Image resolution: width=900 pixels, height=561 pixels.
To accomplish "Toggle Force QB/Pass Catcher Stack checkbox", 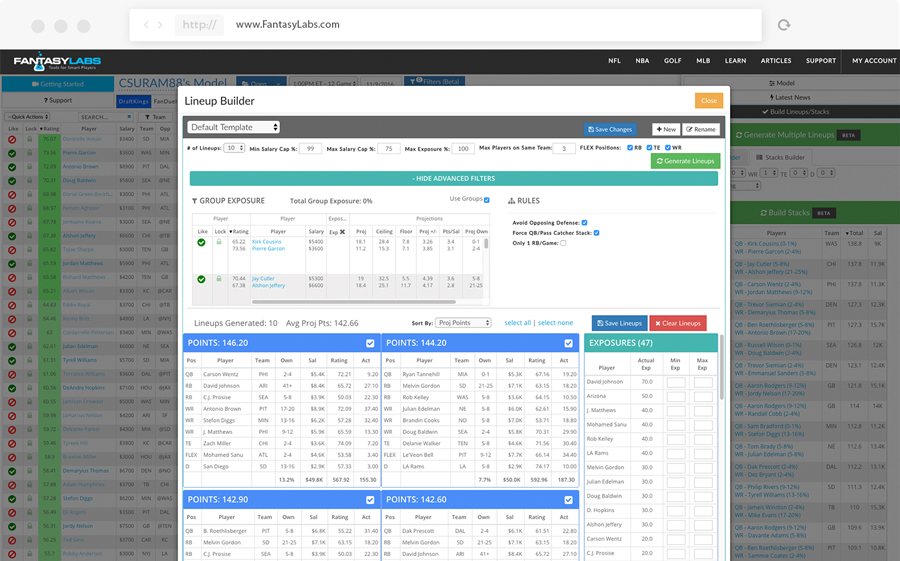I will click(x=596, y=233).
